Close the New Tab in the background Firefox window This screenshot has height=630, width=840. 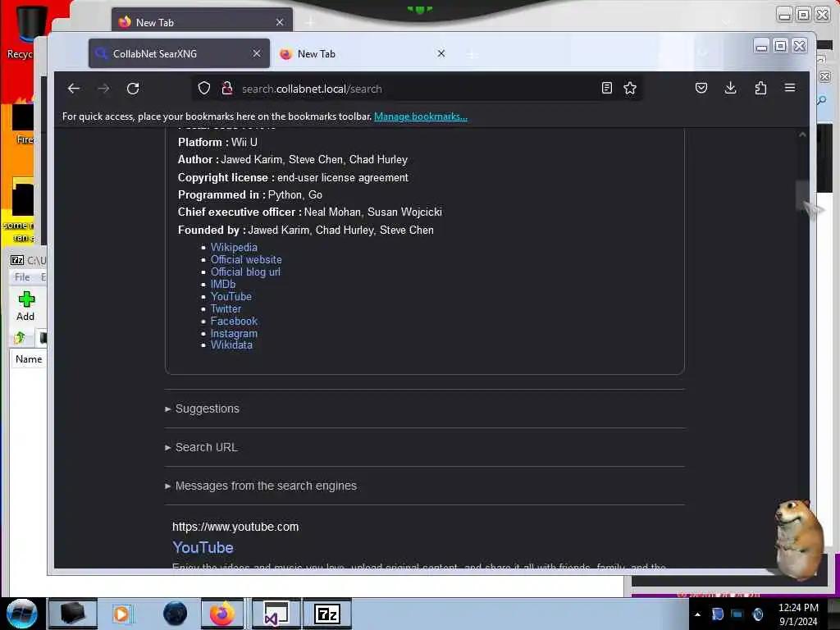coord(280,22)
